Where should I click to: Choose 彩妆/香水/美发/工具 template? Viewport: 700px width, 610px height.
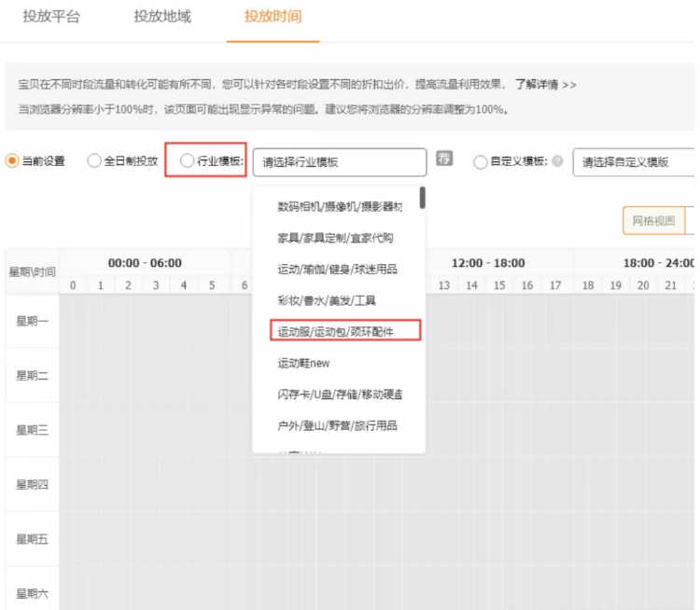click(x=327, y=300)
